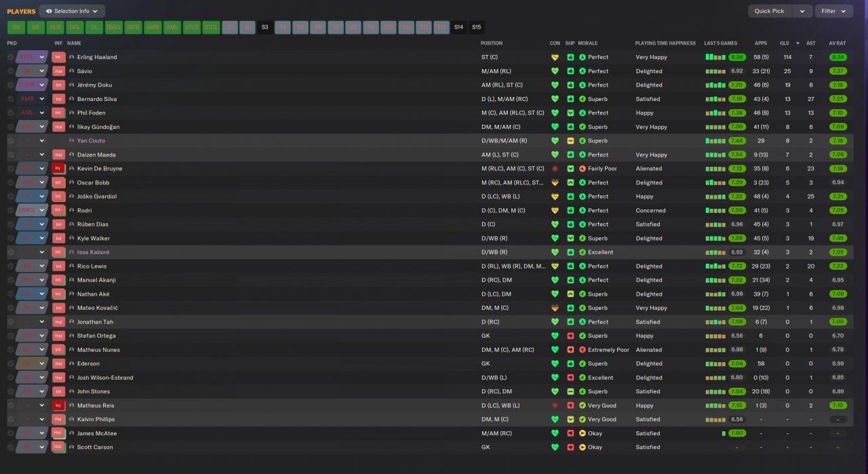
Task: Select the S14 substitute slot
Action: (x=459, y=27)
